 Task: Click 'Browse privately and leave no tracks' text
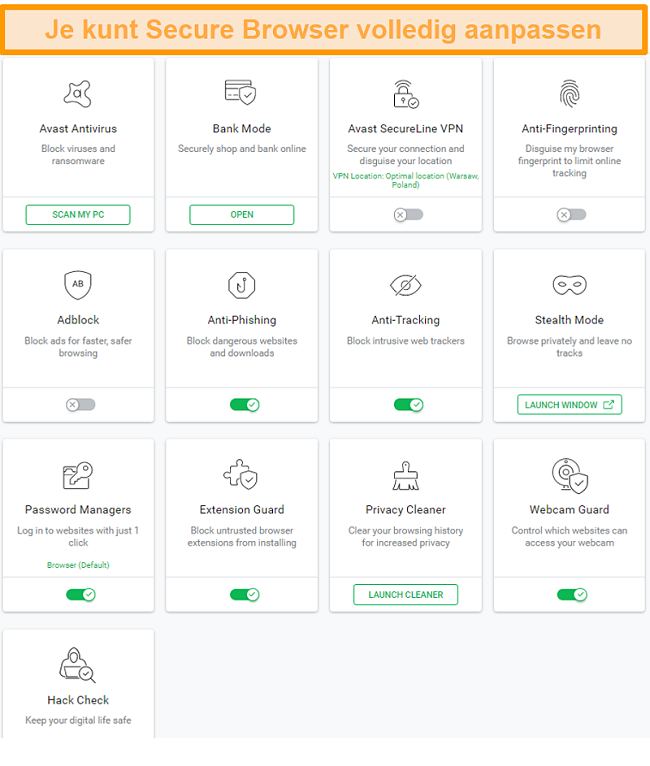click(569, 347)
